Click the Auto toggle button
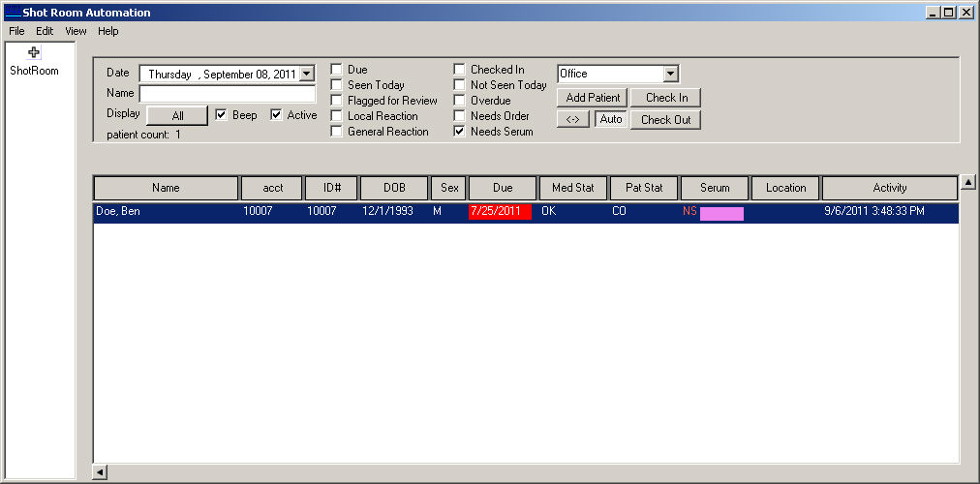The height and width of the screenshot is (484, 980). 611,119
